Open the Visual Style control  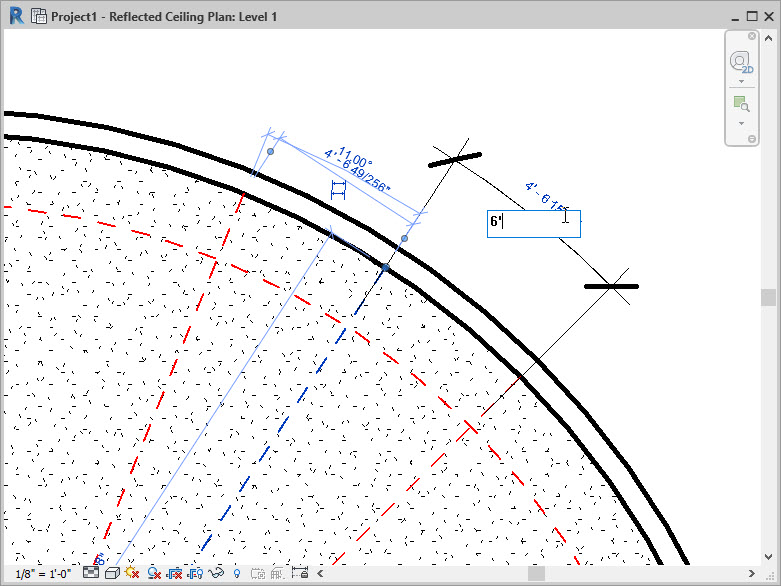pyautogui.click(x=112, y=573)
